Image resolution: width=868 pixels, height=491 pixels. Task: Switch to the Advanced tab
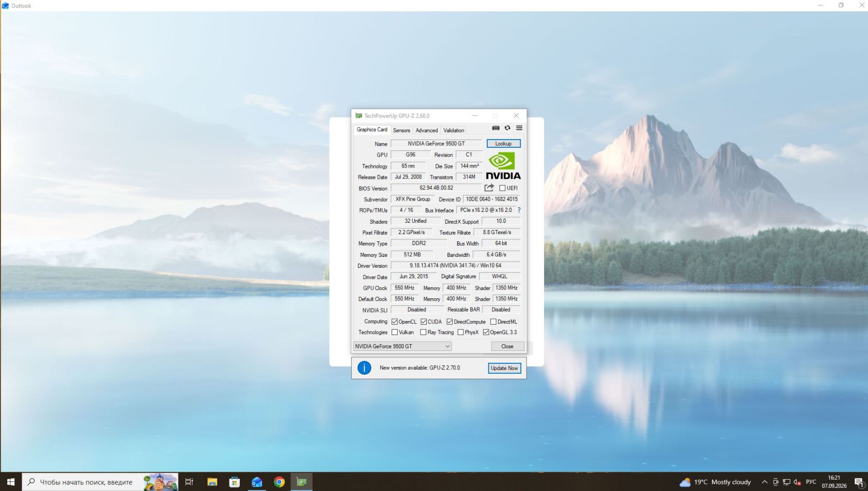point(427,130)
